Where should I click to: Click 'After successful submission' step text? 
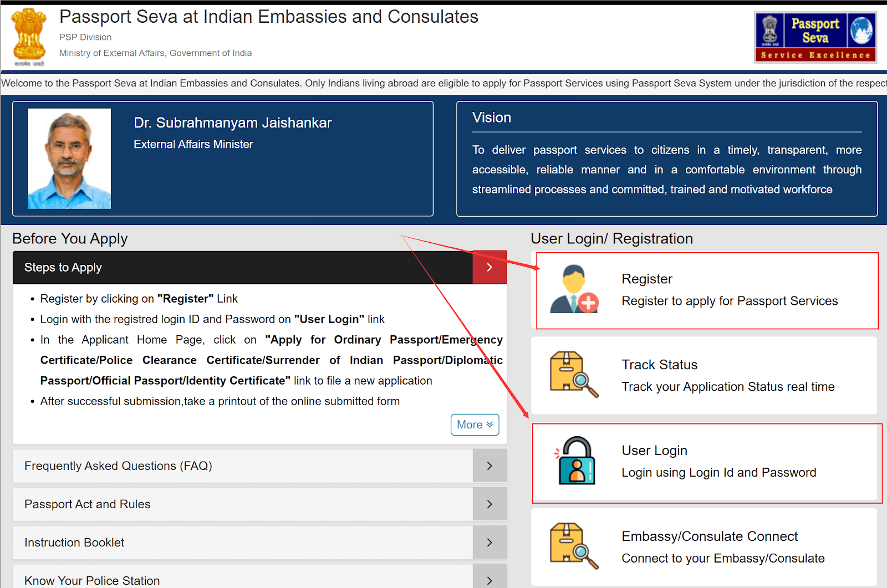[x=220, y=401]
